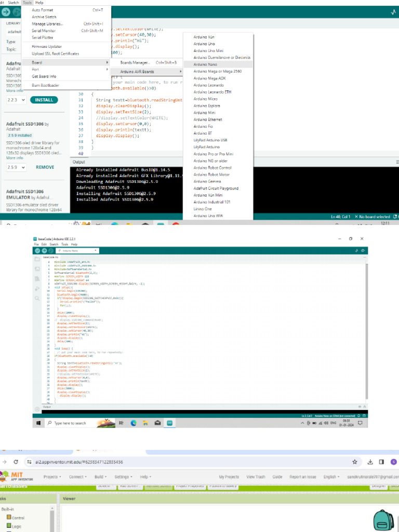Image resolution: width=399 pixels, height=532 pixels.
Task: Click REMOVE for Adafruit SSD1306 library
Action: pyautogui.click(x=45, y=168)
